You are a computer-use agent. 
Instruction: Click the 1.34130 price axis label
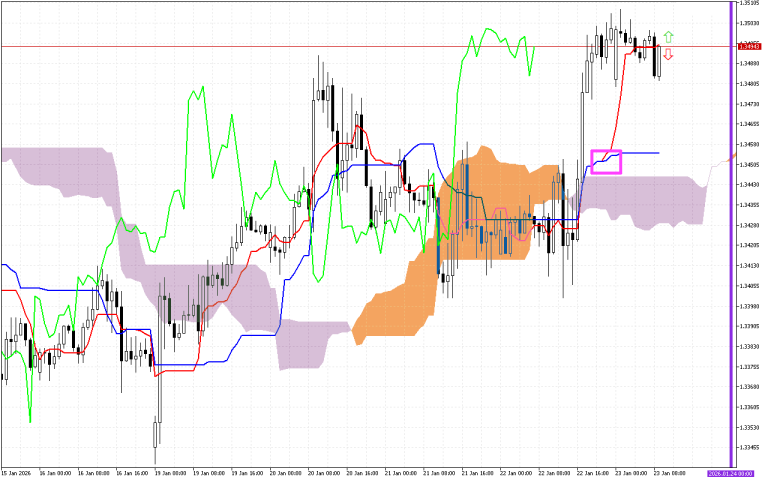(x=750, y=265)
